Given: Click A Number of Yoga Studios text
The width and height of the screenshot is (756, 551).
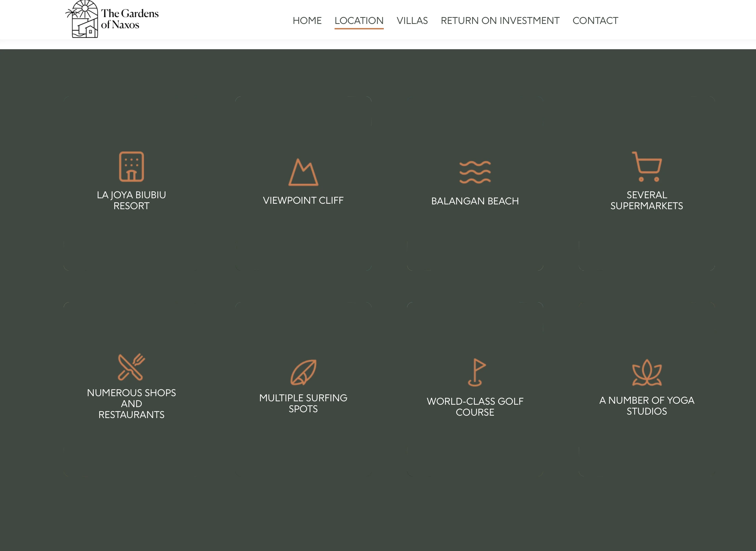Looking at the screenshot, I should [x=647, y=406].
